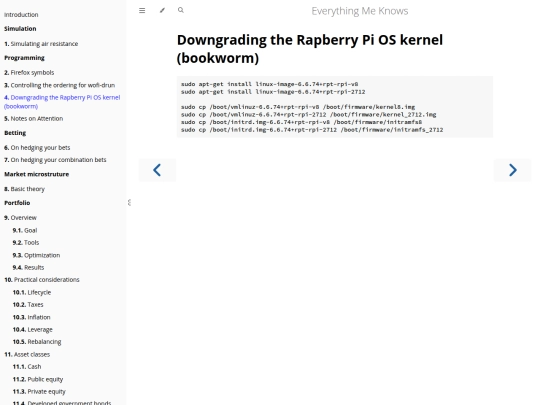Click the cp vmlinuz rpi-v8 kernel8.img line
Image resolution: width=540 pixels, height=405 pixels.
[298, 107]
